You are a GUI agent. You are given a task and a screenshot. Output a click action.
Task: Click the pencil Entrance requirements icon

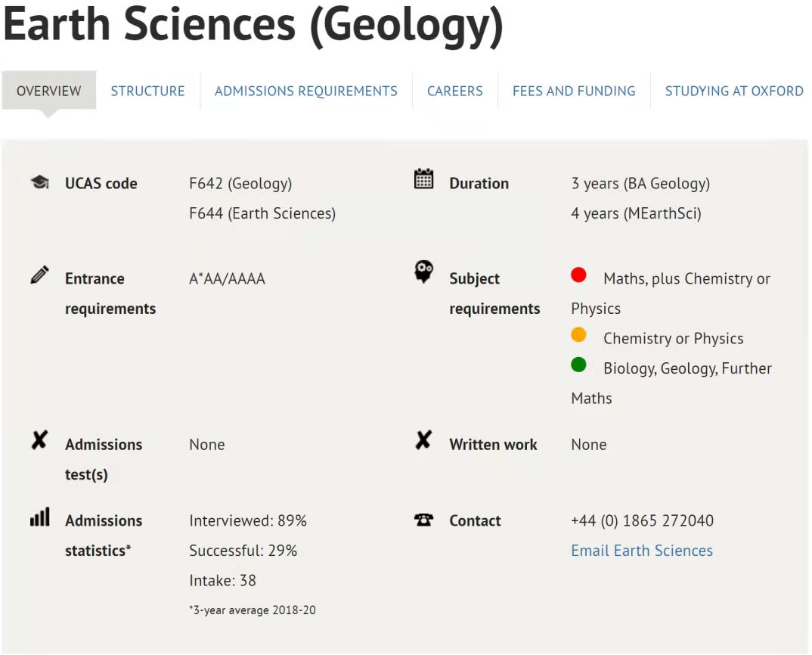tap(40, 275)
